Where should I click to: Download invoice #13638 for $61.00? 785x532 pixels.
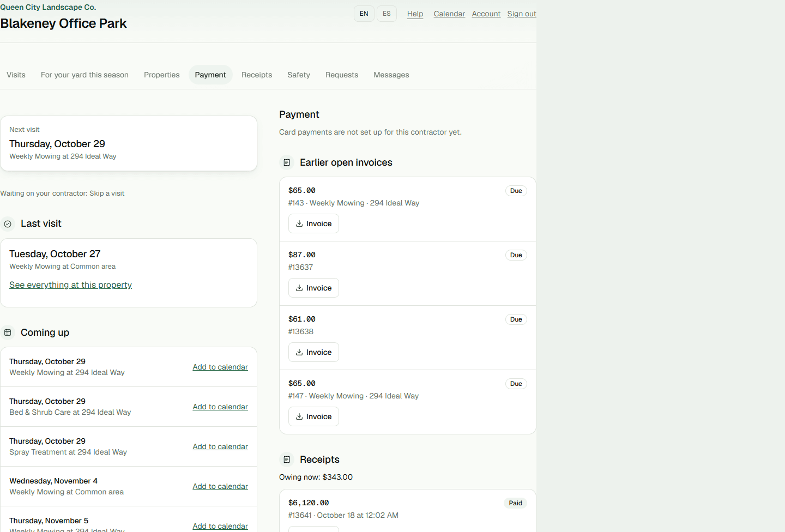[x=313, y=352]
